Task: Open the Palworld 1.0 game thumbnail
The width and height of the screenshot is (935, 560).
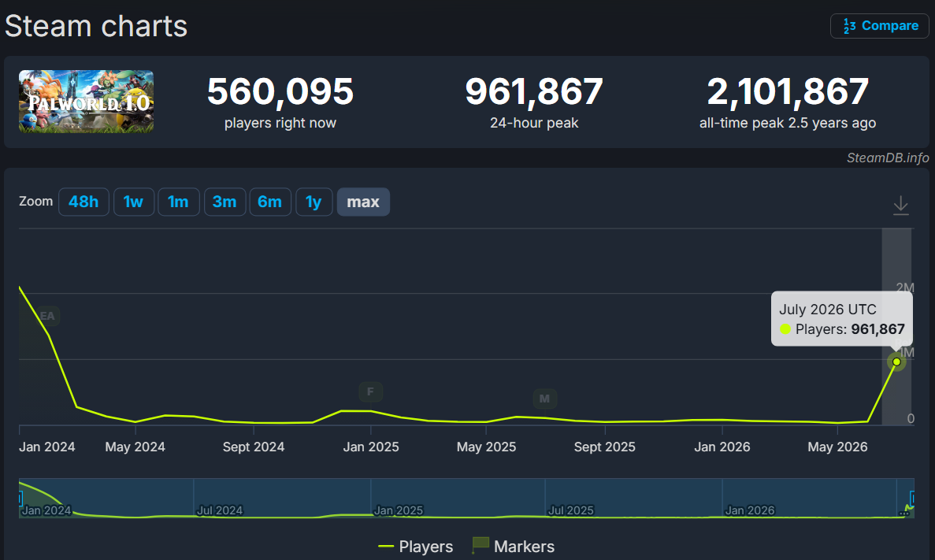Action: click(86, 102)
